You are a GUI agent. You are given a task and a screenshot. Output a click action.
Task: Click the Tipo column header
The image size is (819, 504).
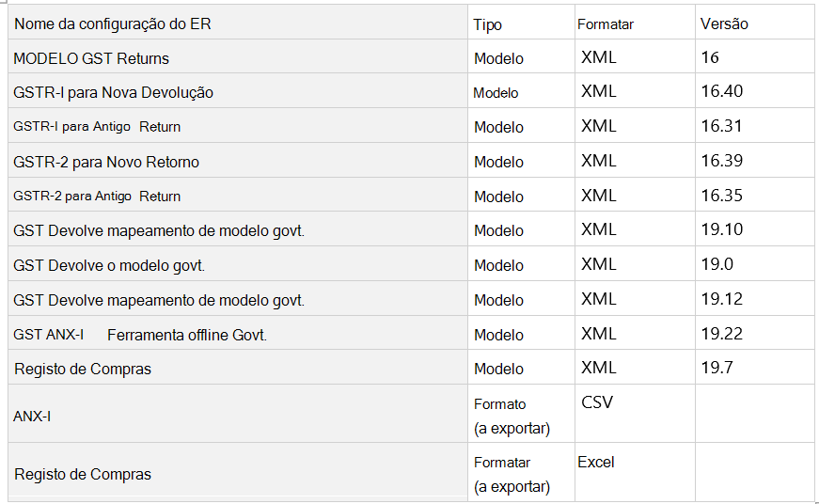487,24
